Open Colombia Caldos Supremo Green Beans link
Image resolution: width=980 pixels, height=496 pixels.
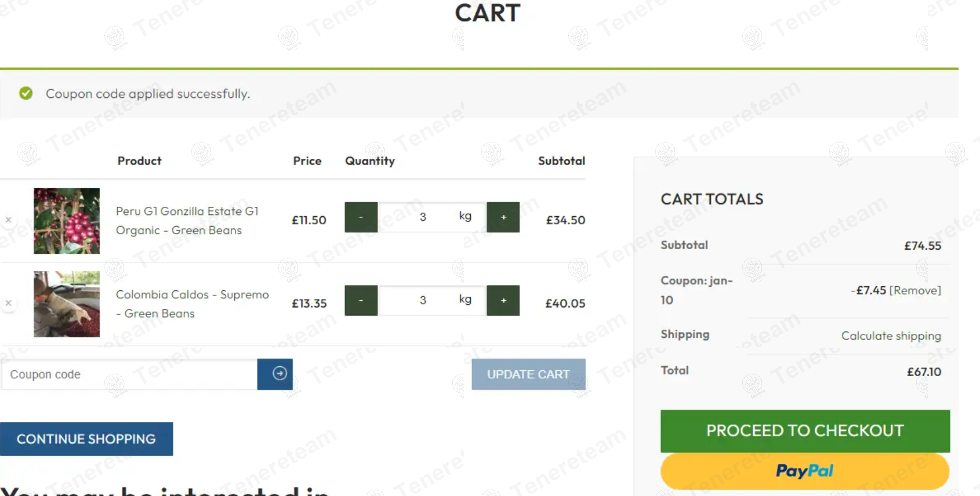click(192, 304)
